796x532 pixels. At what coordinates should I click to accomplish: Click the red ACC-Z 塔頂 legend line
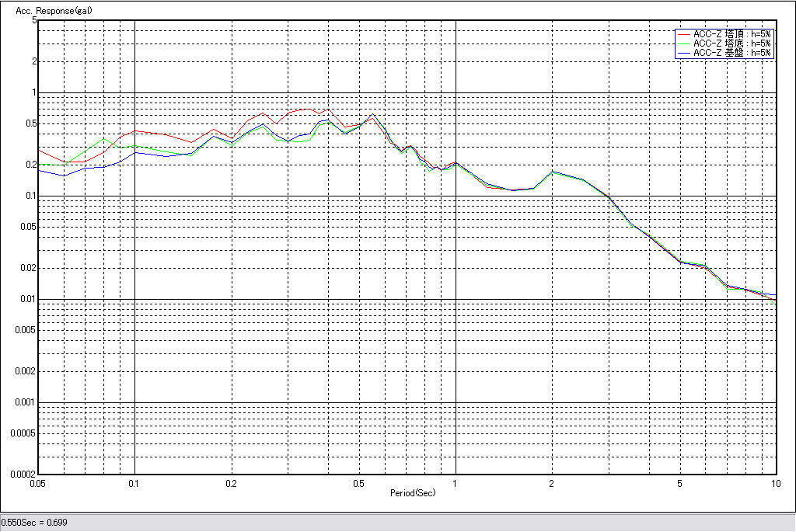(683, 34)
